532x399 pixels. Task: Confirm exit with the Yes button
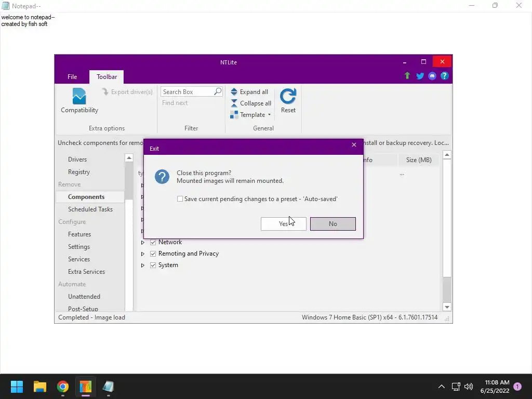(x=283, y=223)
